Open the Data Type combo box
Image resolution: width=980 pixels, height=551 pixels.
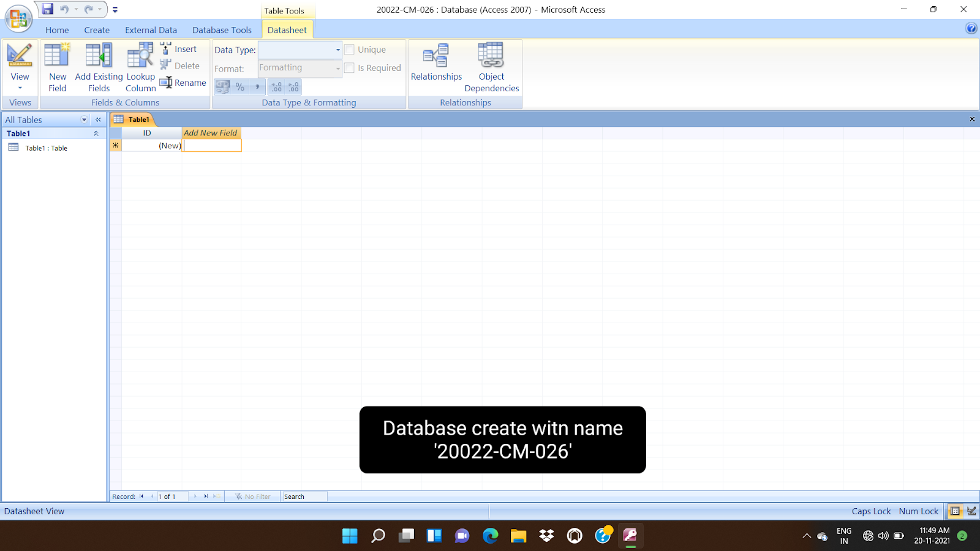tap(300, 50)
